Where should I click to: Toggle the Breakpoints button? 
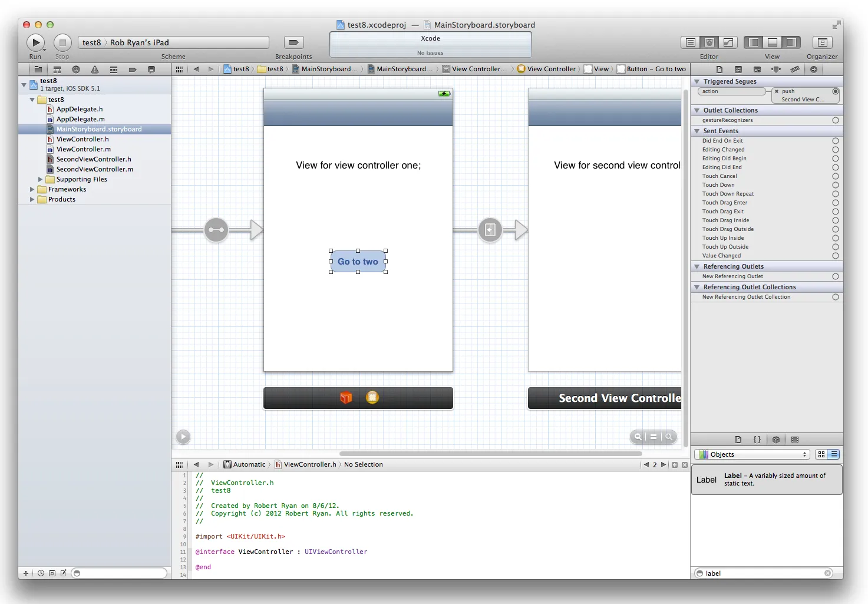pyautogui.click(x=293, y=42)
